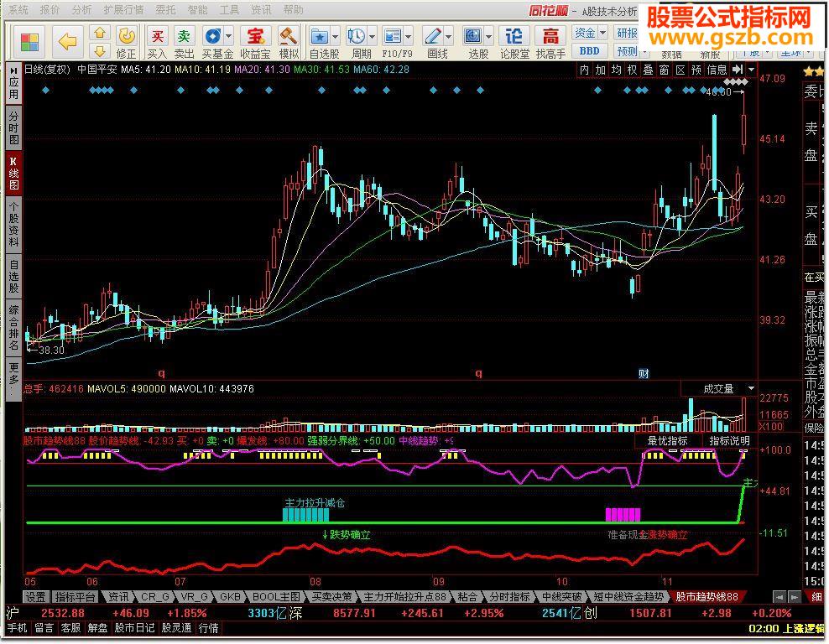Toggle the 预 forecast option
Image resolution: width=829 pixels, height=644 pixels.
(x=696, y=70)
